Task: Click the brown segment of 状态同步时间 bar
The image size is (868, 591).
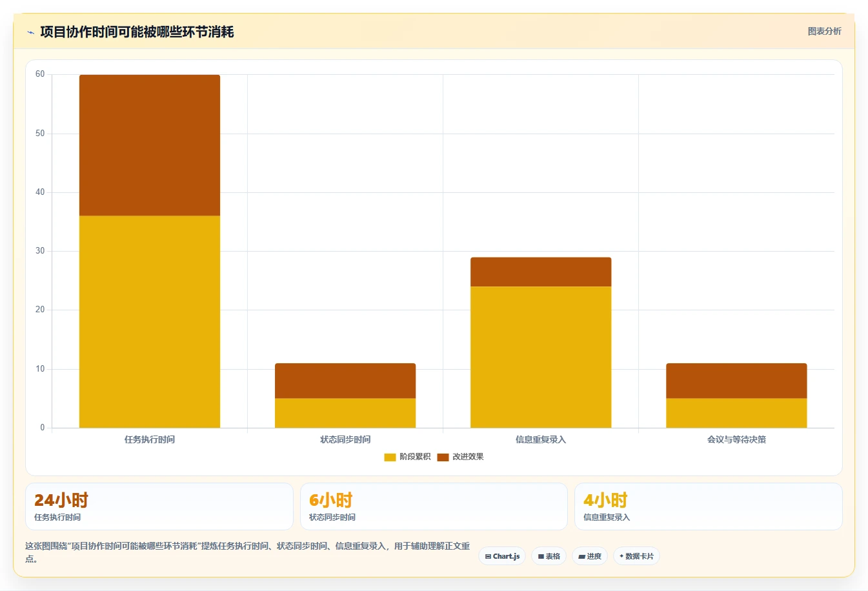Action: coord(345,381)
